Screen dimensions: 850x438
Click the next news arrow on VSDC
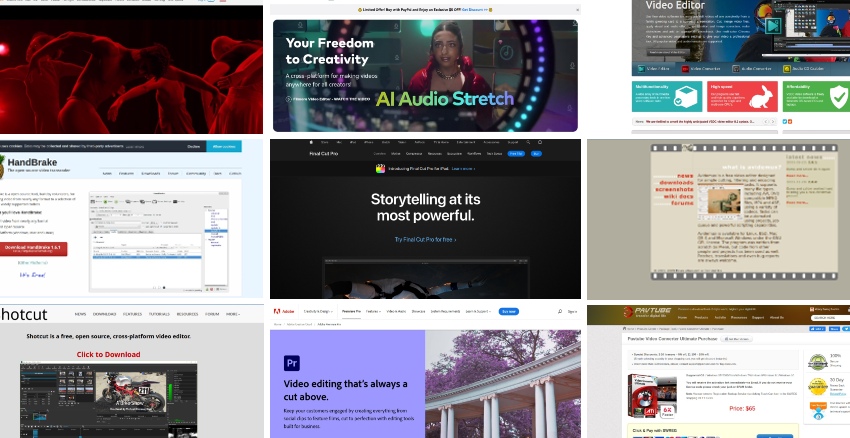tap(774, 121)
